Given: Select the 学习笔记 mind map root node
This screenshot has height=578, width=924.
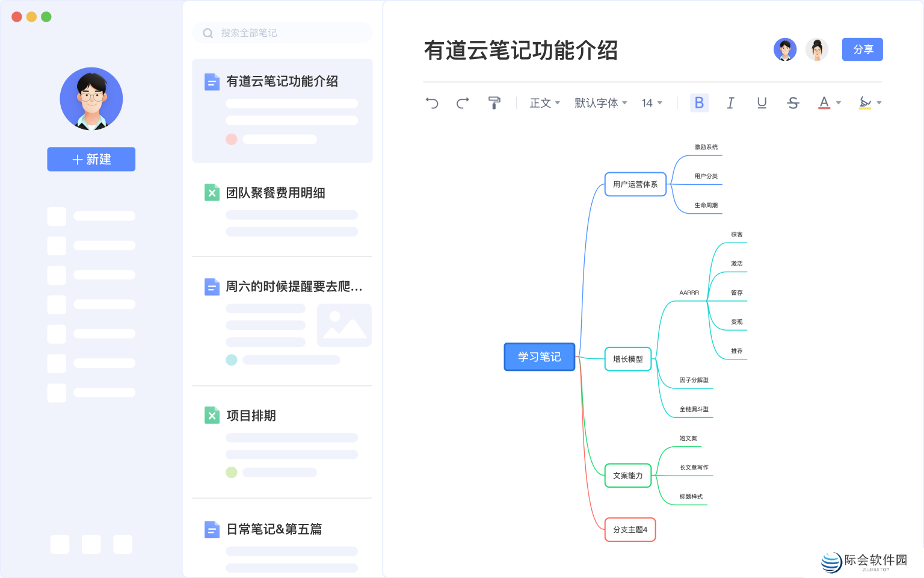Looking at the screenshot, I should click(x=540, y=357).
